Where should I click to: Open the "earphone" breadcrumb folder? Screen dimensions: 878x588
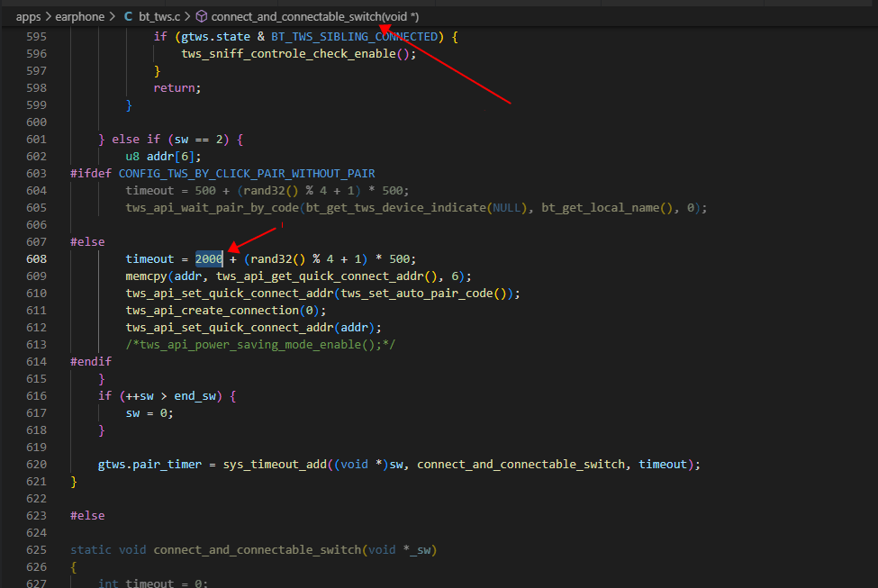point(79,17)
